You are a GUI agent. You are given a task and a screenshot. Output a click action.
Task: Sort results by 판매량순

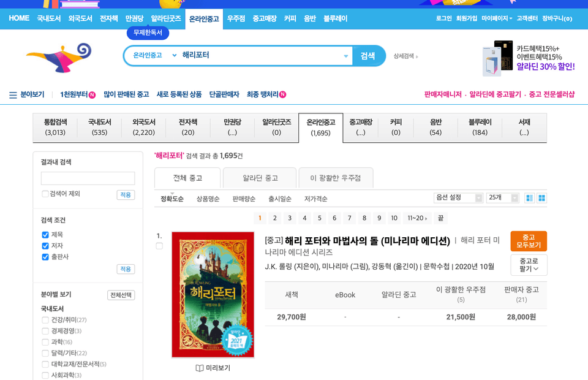point(244,199)
